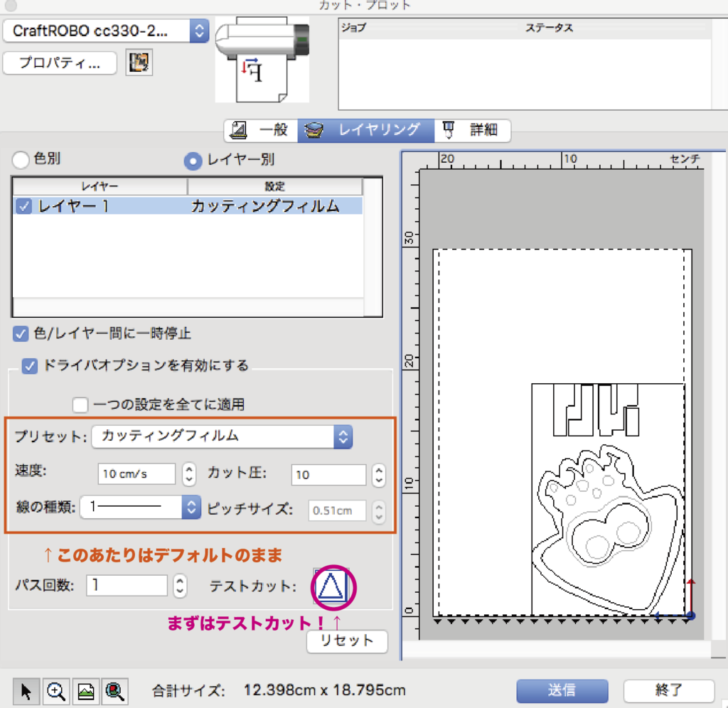Click the 設定 column header
728x708 pixels.
(275, 186)
